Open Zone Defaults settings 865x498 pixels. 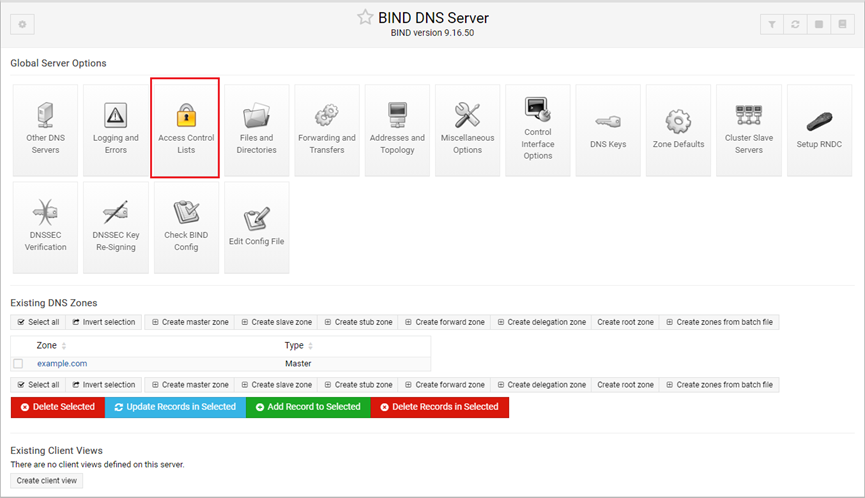(679, 130)
